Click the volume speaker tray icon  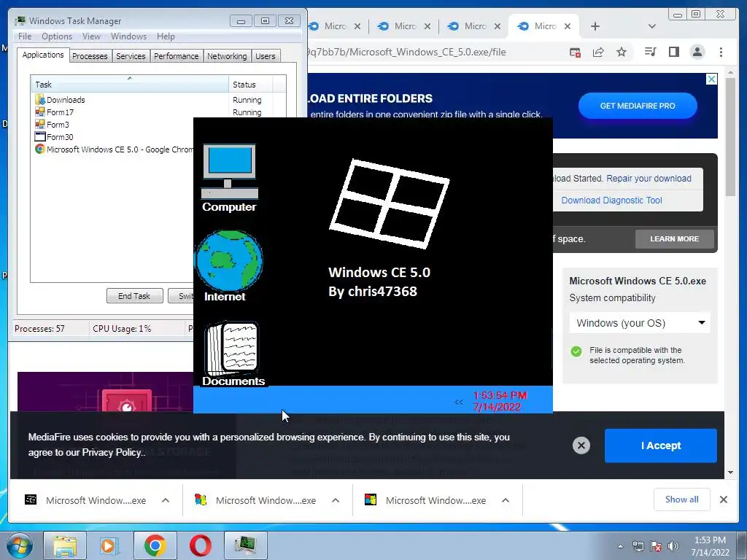(673, 546)
